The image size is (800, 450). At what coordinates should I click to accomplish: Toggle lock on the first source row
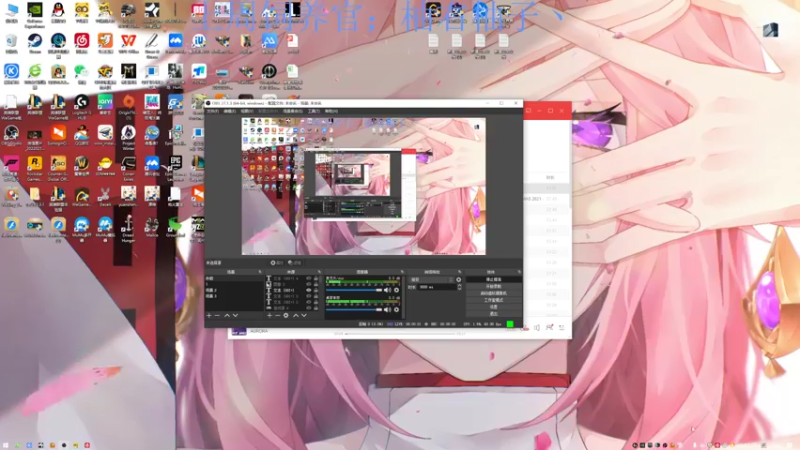316,279
